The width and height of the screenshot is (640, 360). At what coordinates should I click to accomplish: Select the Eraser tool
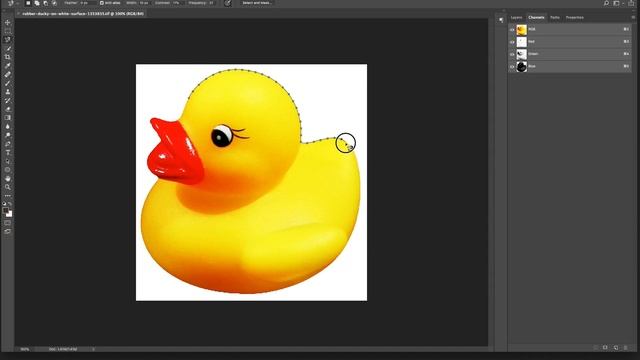8,109
